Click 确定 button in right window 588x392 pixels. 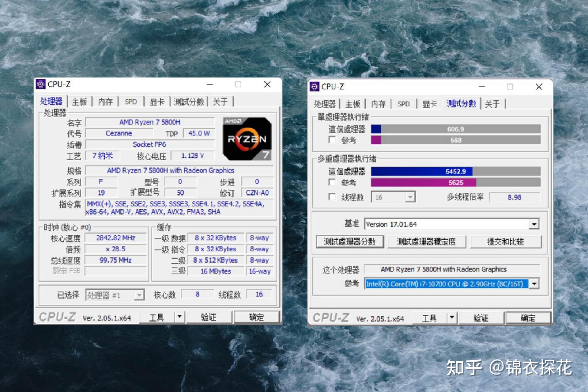528,318
